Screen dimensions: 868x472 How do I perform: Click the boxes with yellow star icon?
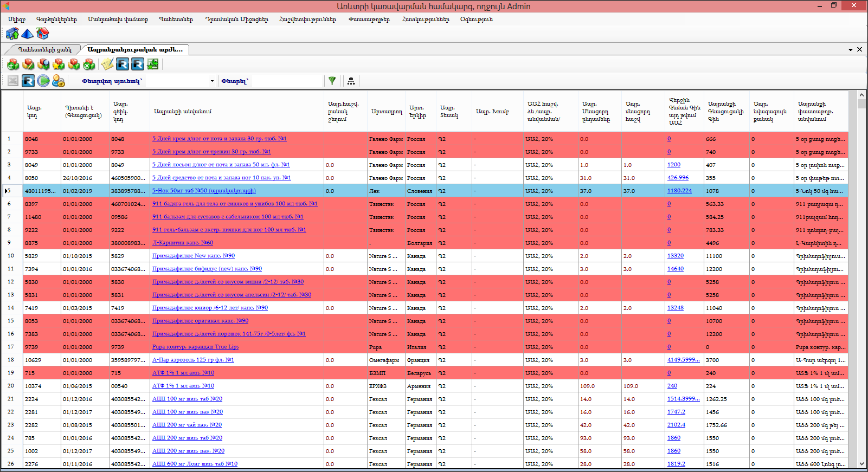(59, 64)
